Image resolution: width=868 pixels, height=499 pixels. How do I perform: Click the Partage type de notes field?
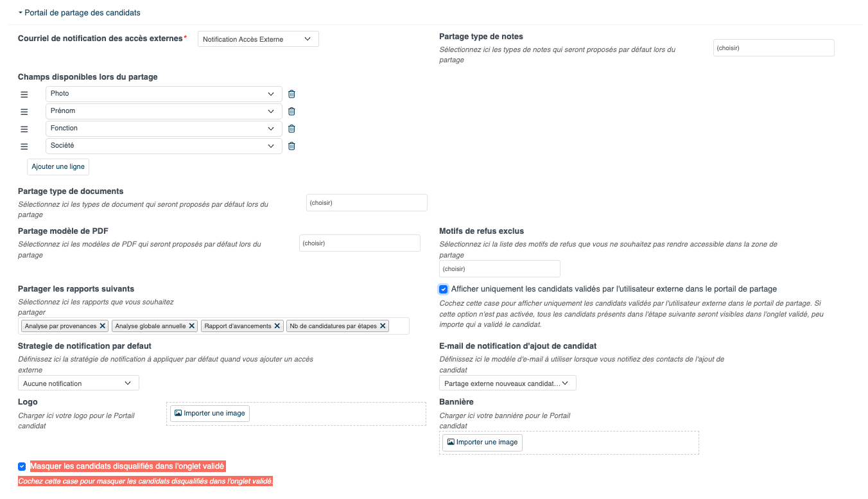coord(774,48)
